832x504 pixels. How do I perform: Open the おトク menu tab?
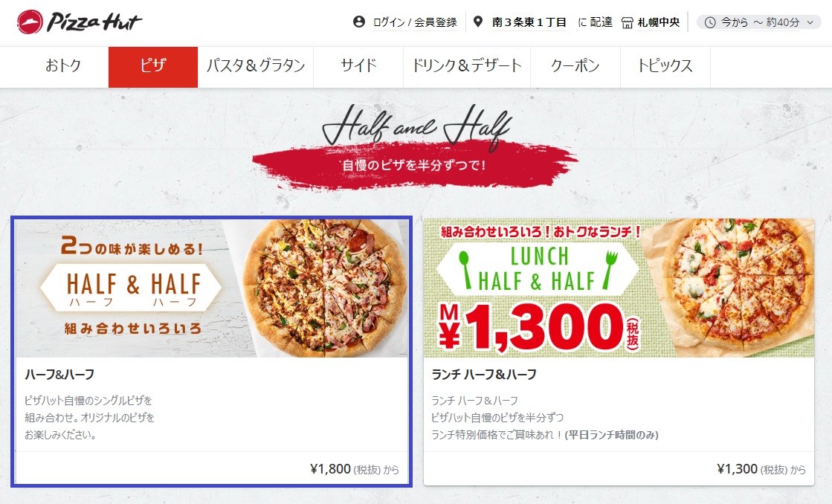(x=63, y=67)
